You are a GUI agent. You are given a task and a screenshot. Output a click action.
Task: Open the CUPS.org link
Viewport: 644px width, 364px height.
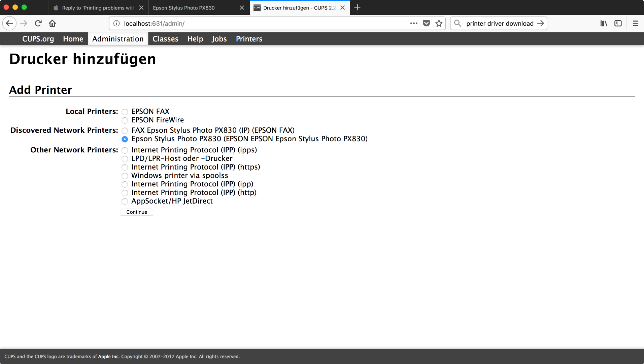(x=38, y=39)
